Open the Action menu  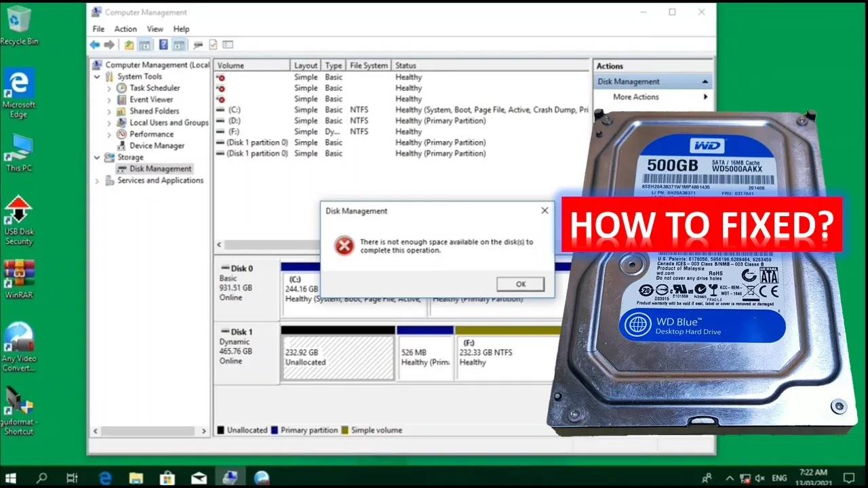pos(125,29)
